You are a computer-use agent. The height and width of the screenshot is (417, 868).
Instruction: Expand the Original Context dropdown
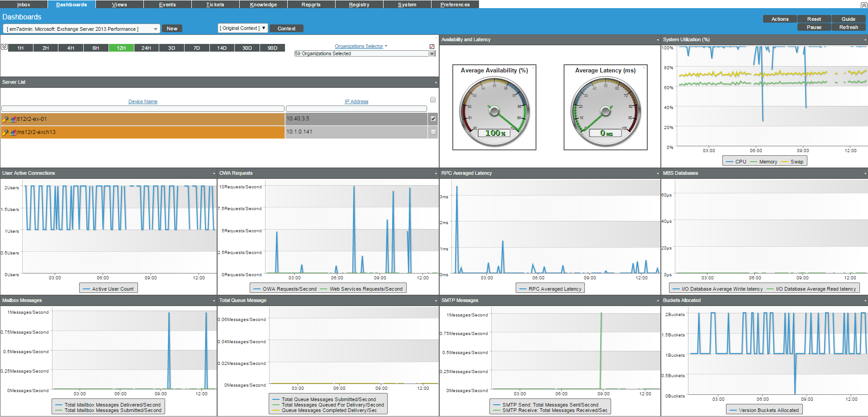[x=264, y=28]
